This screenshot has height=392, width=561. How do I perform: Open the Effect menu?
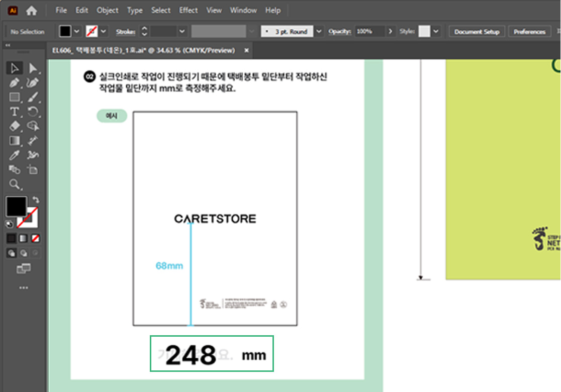click(x=189, y=11)
